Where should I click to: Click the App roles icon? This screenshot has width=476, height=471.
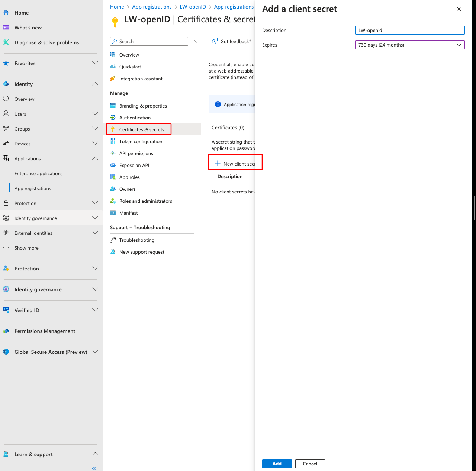[x=113, y=177]
